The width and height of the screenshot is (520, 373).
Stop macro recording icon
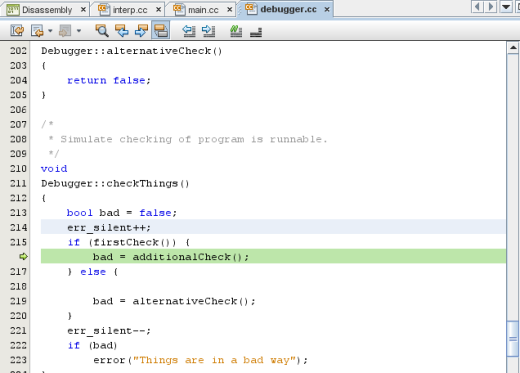tap(256, 32)
